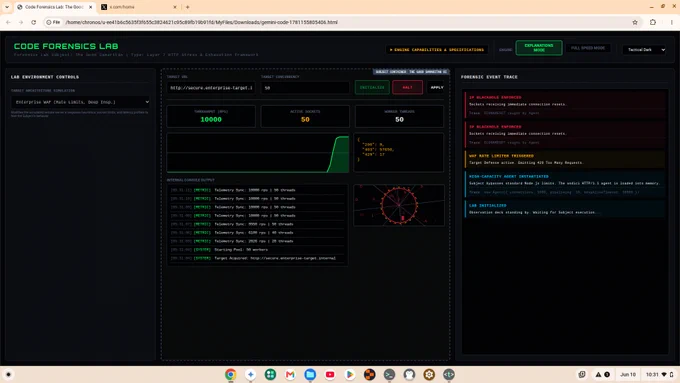Select the High-Capacity Agent Instantiated event
Image resolution: width=680 pixels, height=383 pixels.
(565, 183)
